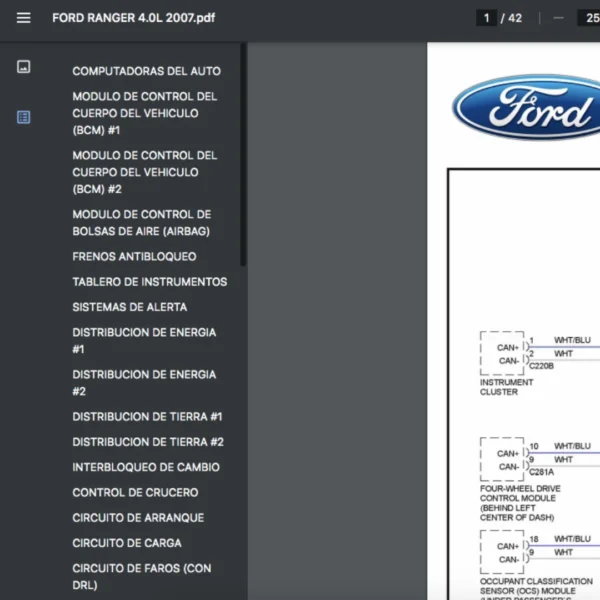Image resolution: width=600 pixels, height=600 pixels.
Task: Open CIRCUITO DE FAROS (CON DRL) entry
Action: pos(142,576)
